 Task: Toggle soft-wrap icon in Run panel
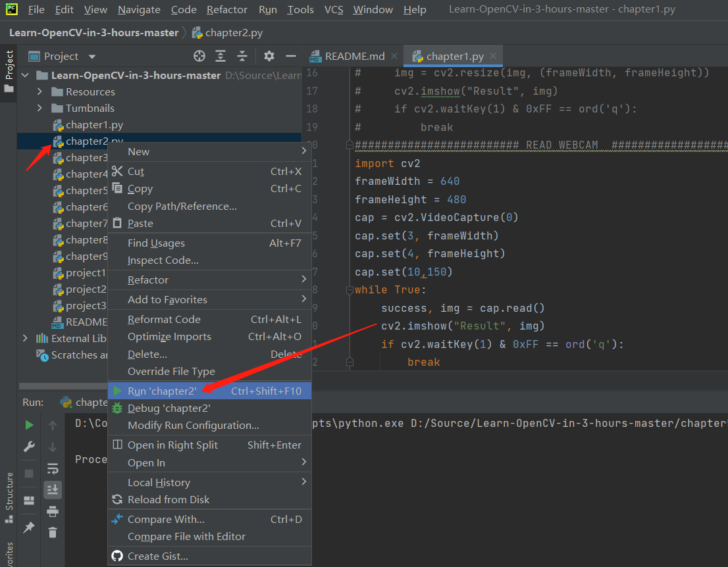[x=53, y=468]
